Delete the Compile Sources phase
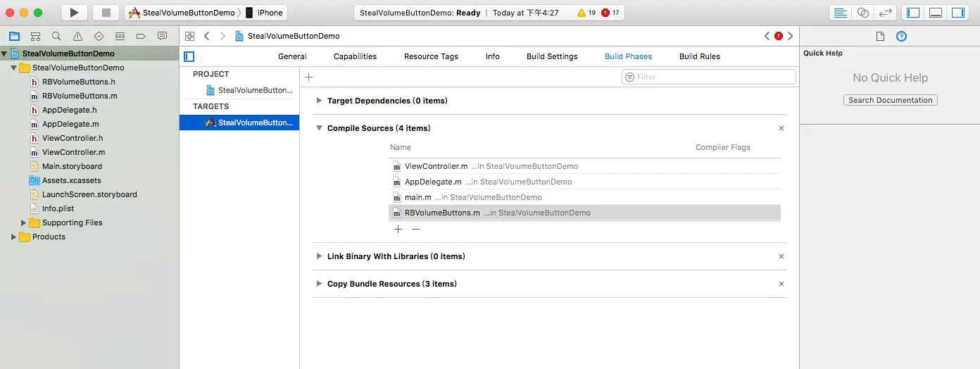980x369 pixels. [781, 128]
